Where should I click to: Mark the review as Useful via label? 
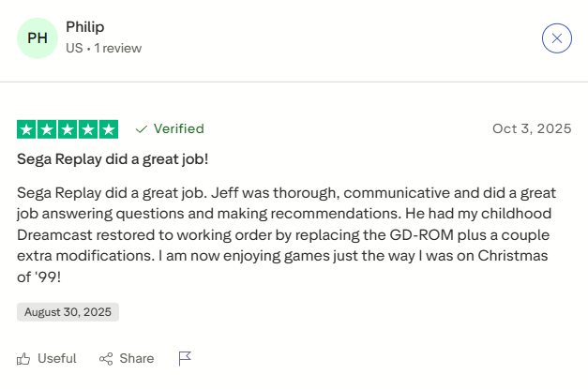[x=56, y=358]
